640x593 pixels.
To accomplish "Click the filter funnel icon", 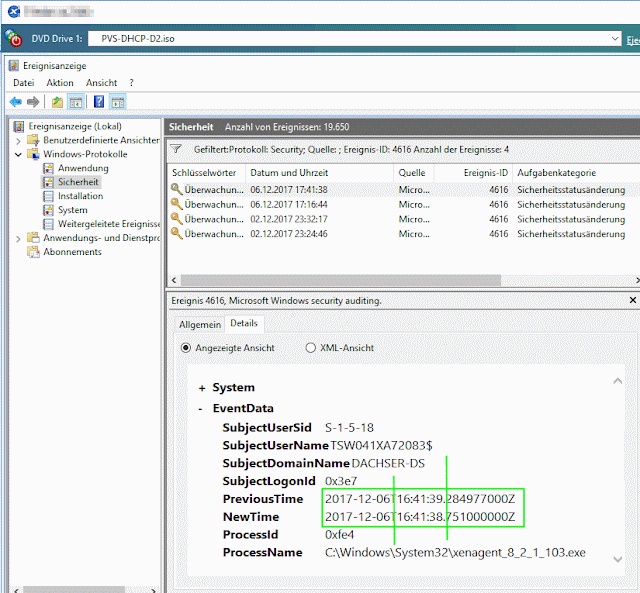I will [x=176, y=149].
